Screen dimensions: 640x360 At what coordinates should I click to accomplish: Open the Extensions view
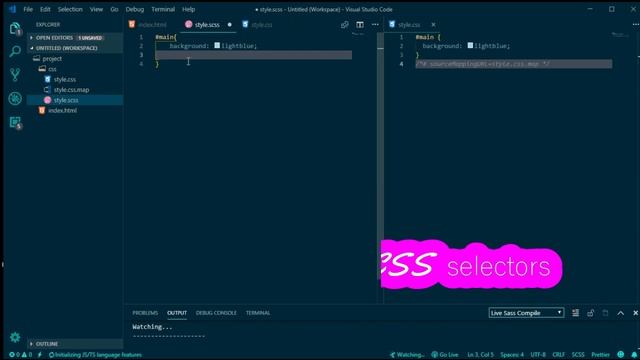coord(15,122)
